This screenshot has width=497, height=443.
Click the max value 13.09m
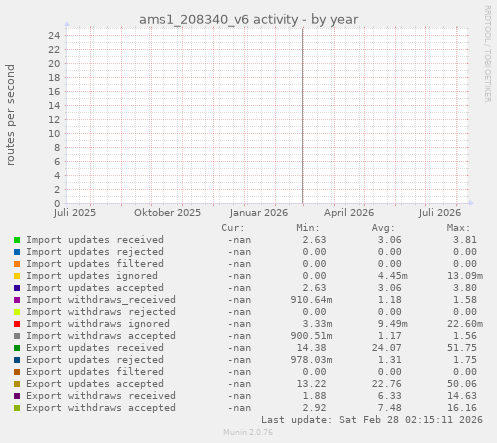coord(465,276)
